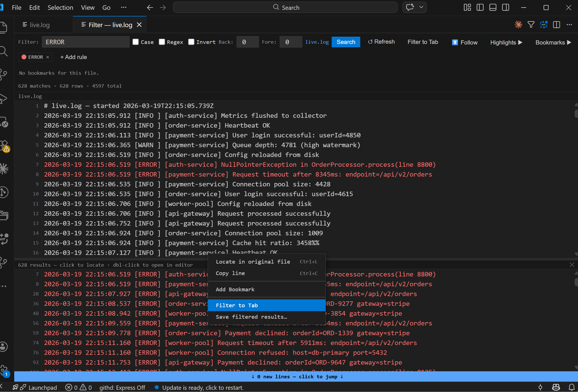Click the diff sync icon in editor toolbar

(x=544, y=25)
